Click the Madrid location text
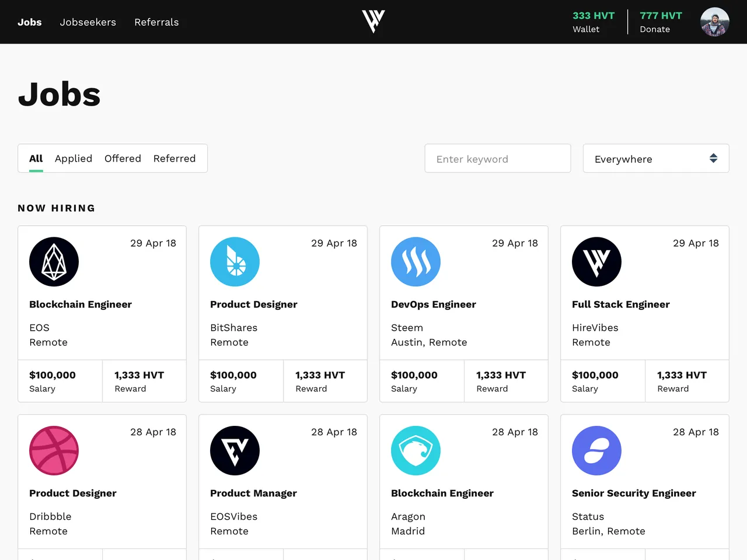The height and width of the screenshot is (560, 747). [x=408, y=531]
